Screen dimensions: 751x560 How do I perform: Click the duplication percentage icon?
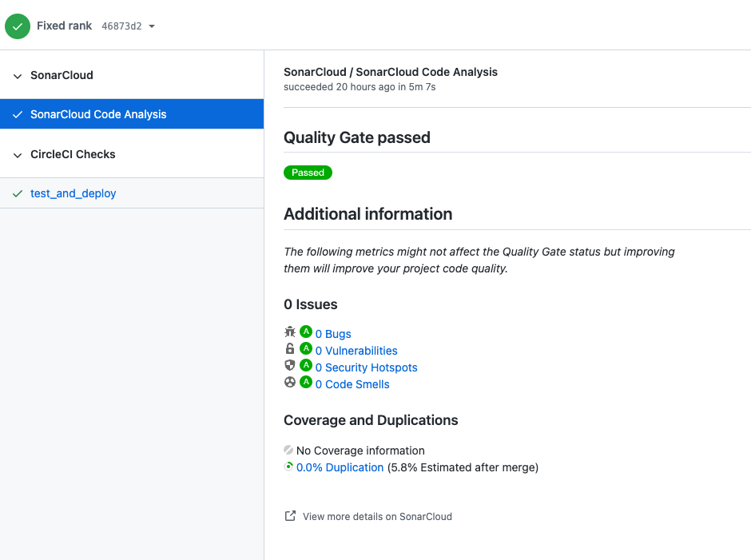click(x=288, y=467)
